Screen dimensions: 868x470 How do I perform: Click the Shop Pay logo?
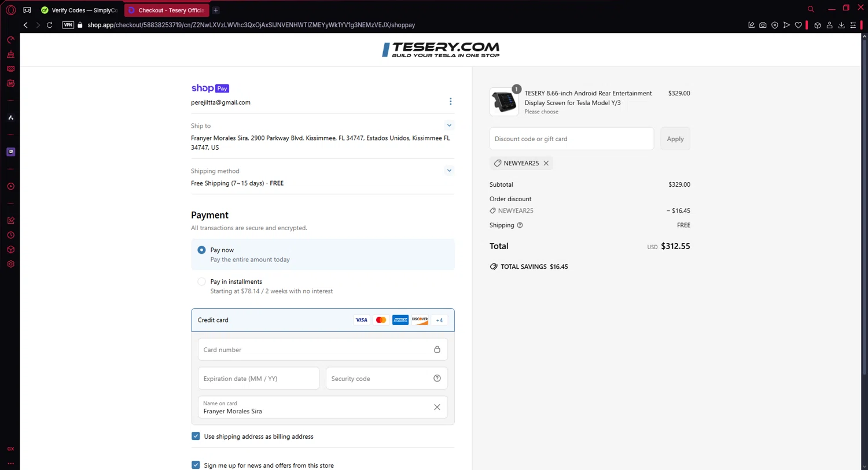point(210,88)
